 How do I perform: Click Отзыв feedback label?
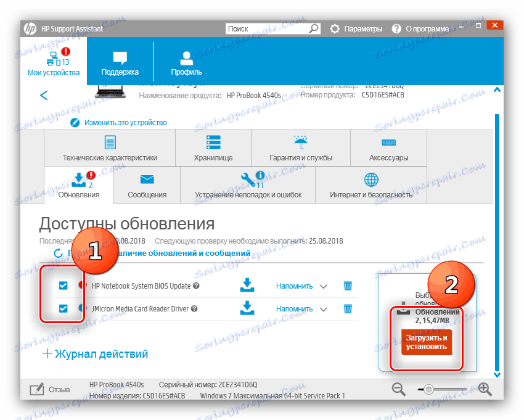coord(59,390)
